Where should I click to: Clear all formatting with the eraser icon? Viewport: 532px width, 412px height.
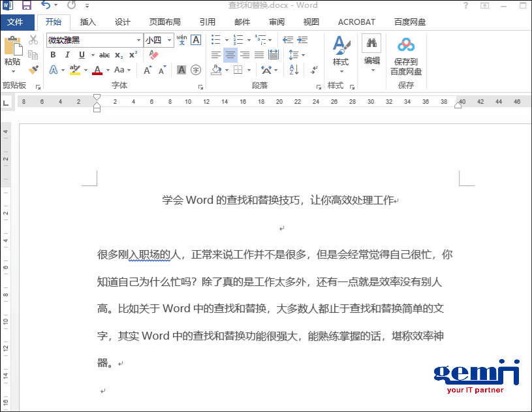(x=153, y=55)
